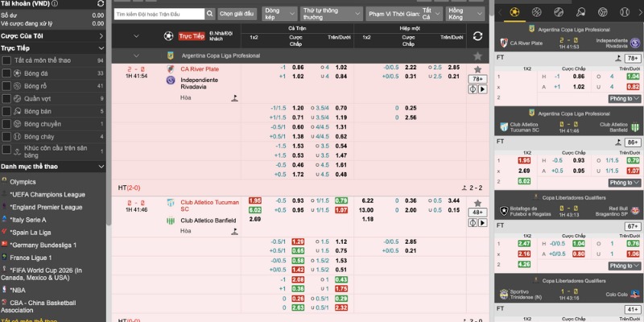
Task: Click the Trực Tiếp live button
Action: pos(192,36)
